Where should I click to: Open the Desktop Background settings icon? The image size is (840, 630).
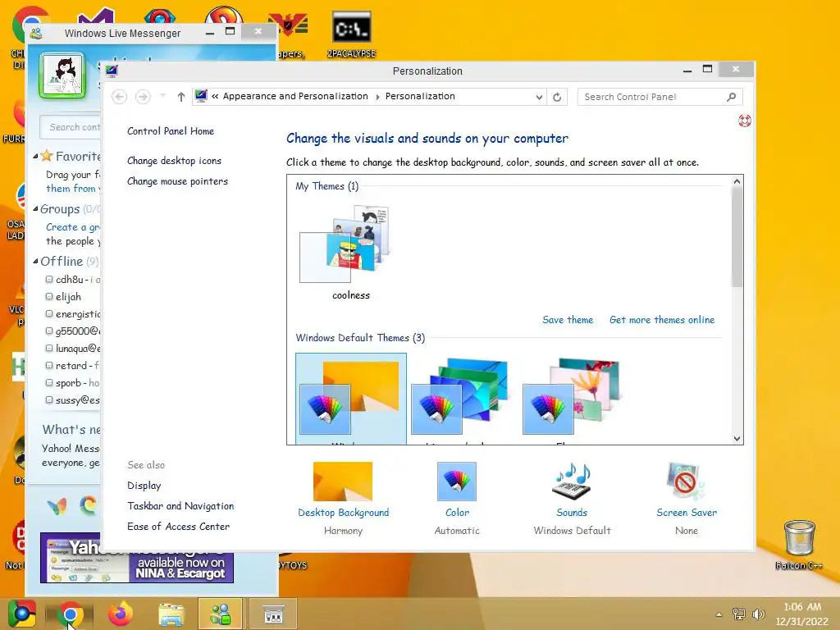pos(343,481)
